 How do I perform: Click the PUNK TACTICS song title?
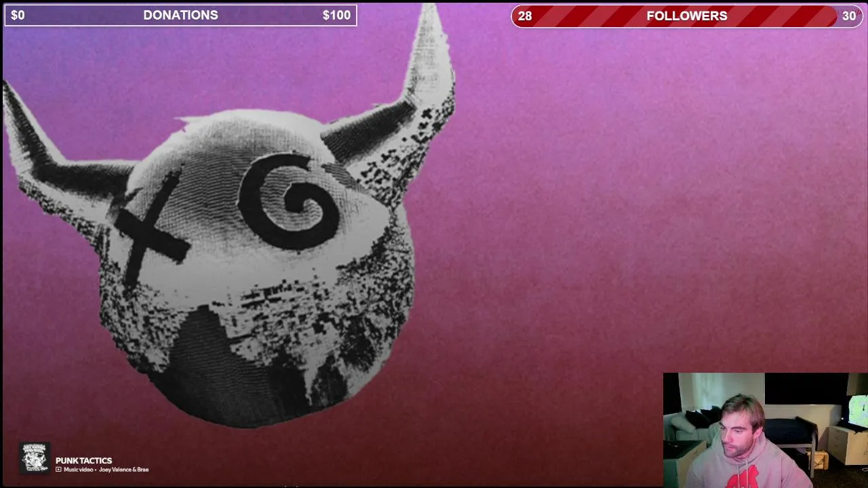83,461
